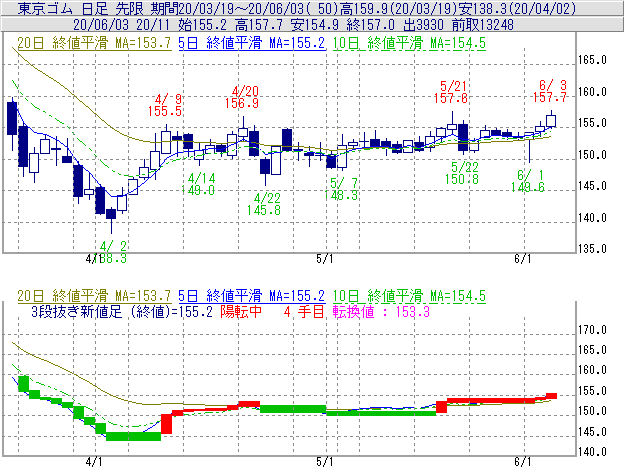Click the 6/1 date label under lower chart
The image size is (624, 474).
[x=523, y=462]
